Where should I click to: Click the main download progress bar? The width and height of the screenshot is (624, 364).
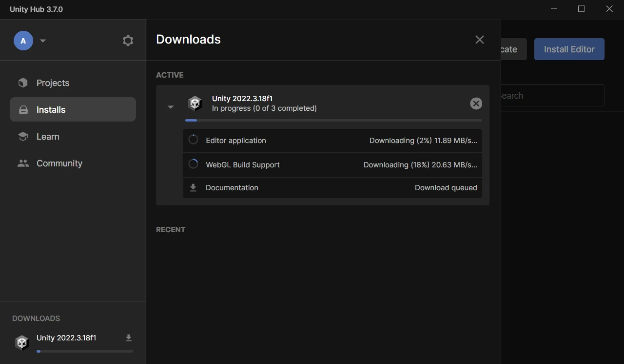(x=333, y=120)
